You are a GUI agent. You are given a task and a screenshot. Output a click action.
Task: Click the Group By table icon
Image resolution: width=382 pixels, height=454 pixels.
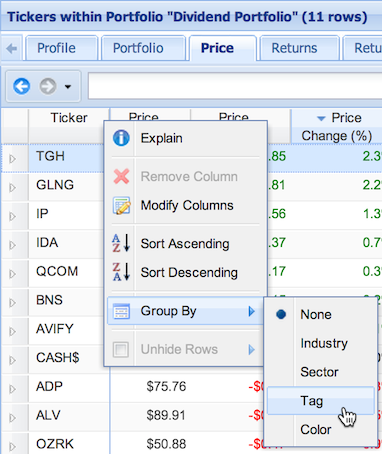[x=121, y=311]
